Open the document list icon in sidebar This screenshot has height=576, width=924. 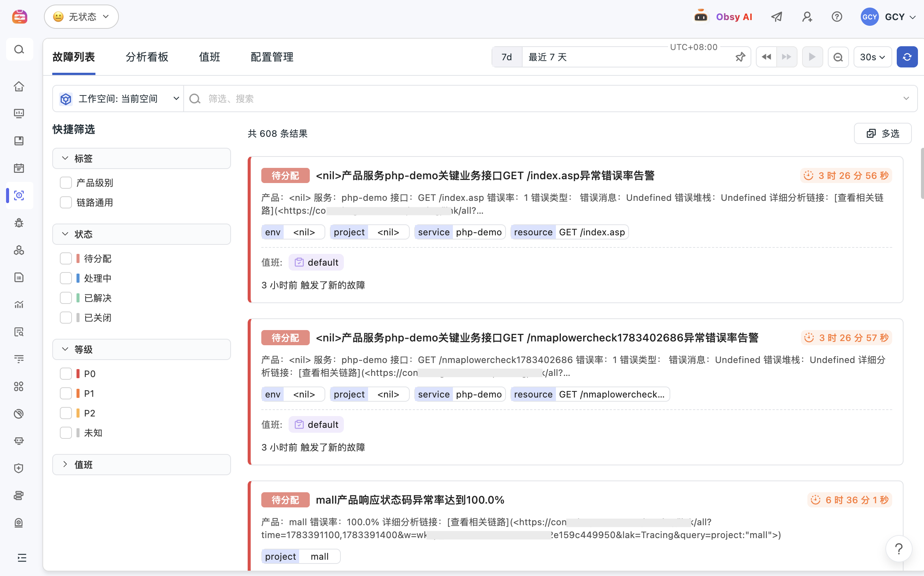(x=19, y=277)
